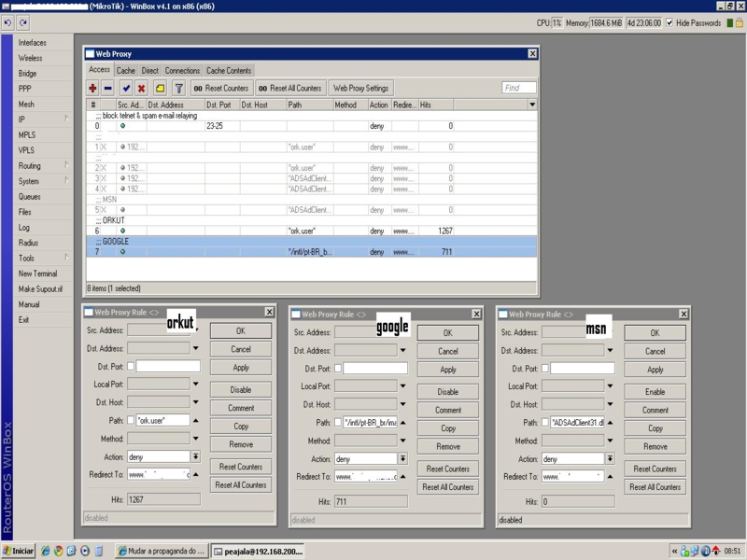Click the yellow comment note icon
The width and height of the screenshot is (747, 560).
tap(160, 89)
